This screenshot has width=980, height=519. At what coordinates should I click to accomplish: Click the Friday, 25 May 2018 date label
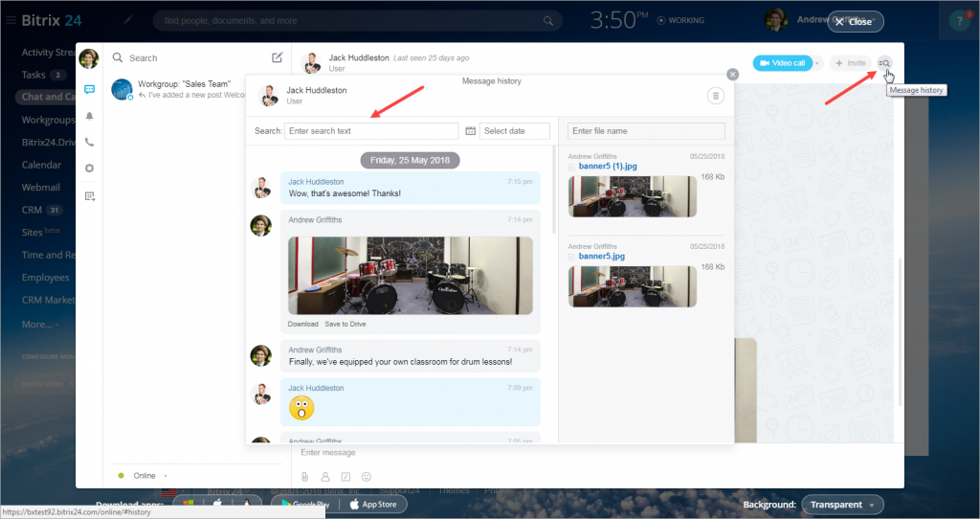[x=410, y=160]
